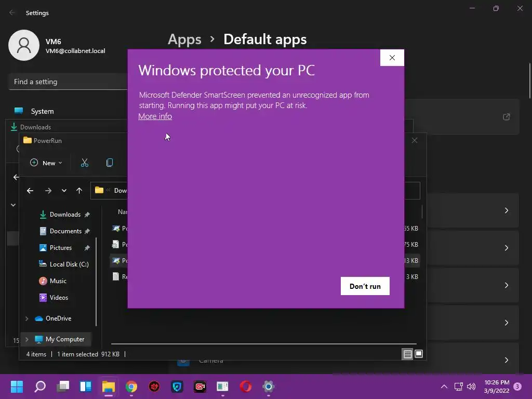532x399 pixels.
Task: Expand the OneDrive tree node
Action: click(x=27, y=318)
